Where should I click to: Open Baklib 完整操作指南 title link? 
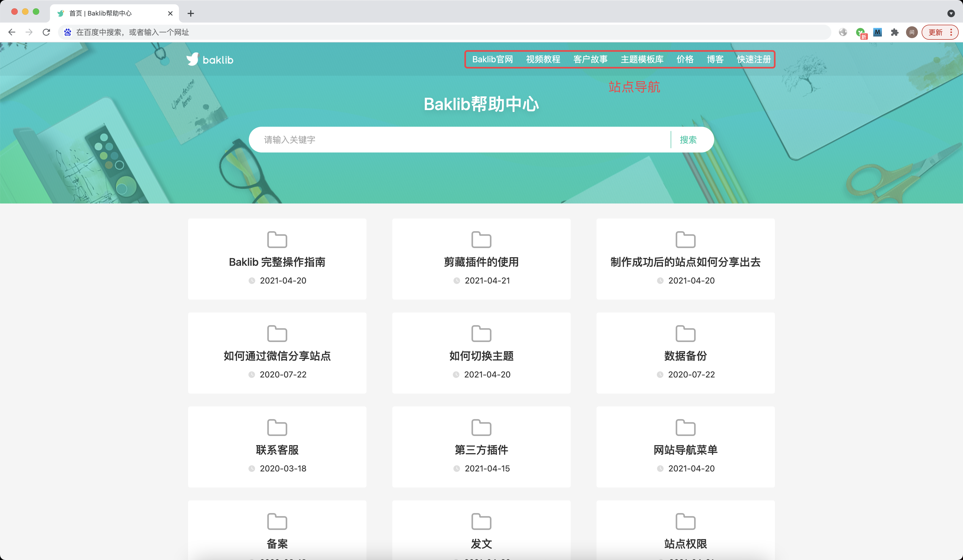(277, 262)
